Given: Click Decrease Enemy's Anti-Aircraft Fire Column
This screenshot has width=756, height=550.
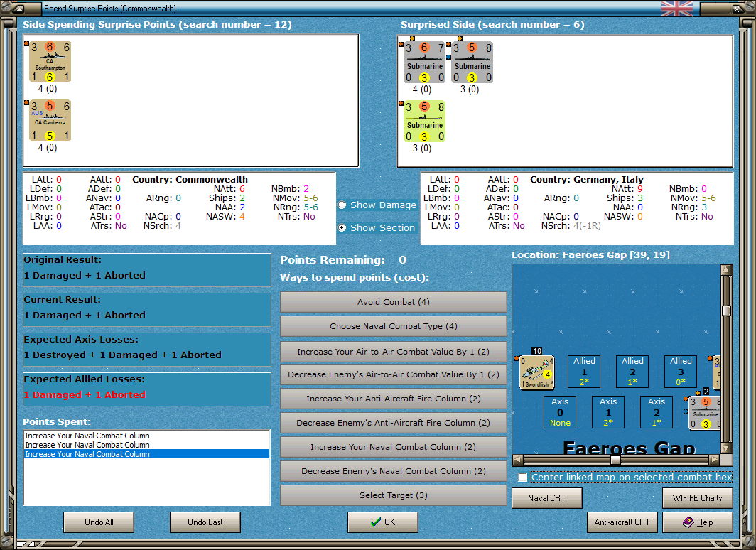Looking at the screenshot, I should (394, 423).
